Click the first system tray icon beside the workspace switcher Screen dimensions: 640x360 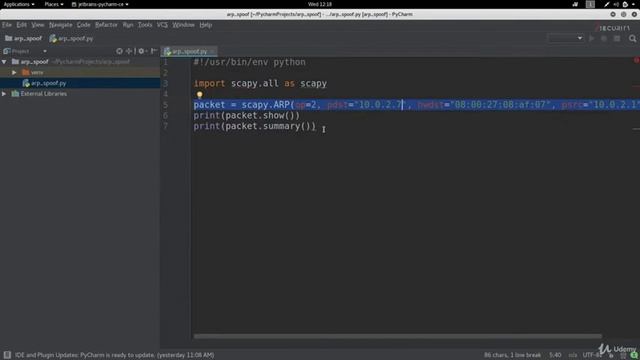click(576, 4)
